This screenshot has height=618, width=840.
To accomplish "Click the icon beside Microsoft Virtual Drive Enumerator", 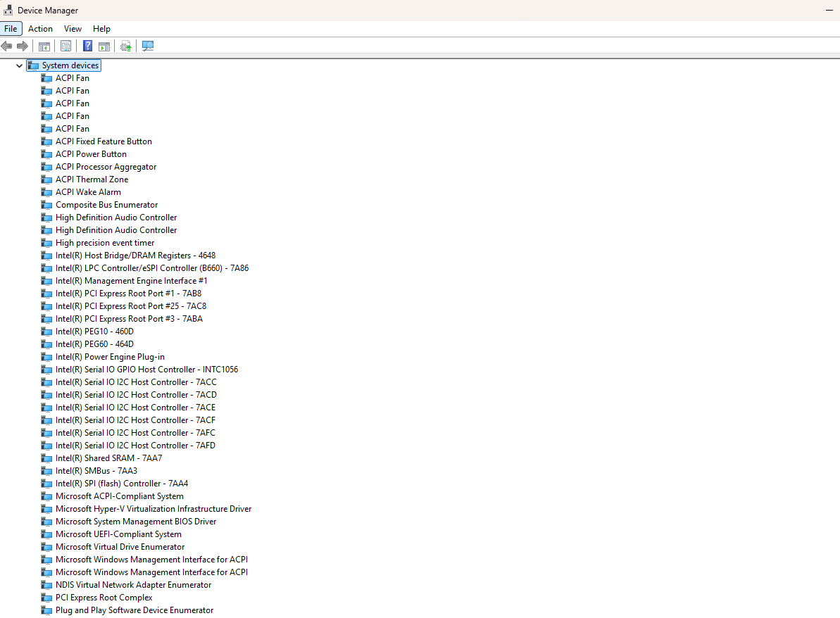I will point(47,547).
